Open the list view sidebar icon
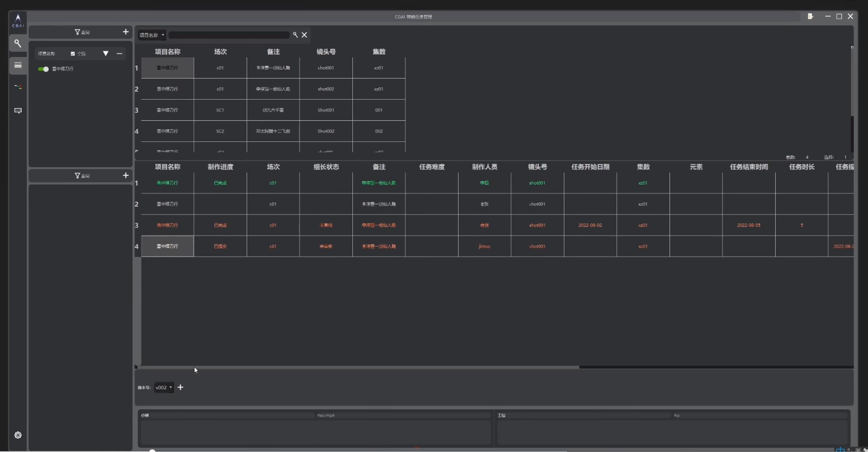This screenshot has width=868, height=452. point(18,65)
